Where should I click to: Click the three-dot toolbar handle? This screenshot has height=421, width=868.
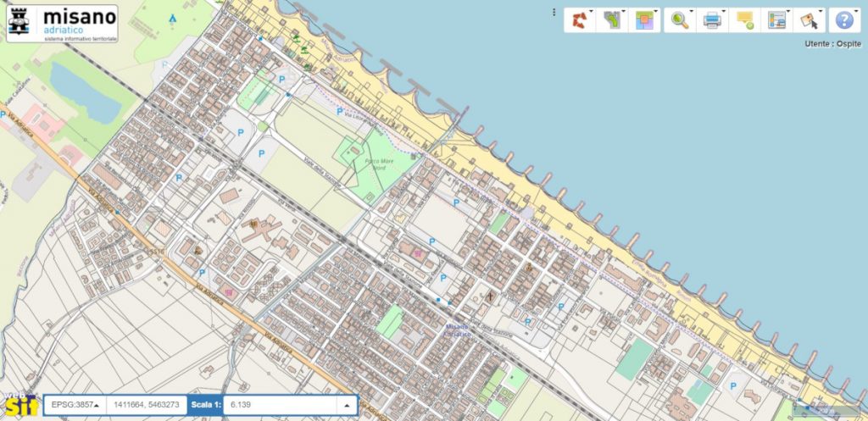[x=554, y=13]
